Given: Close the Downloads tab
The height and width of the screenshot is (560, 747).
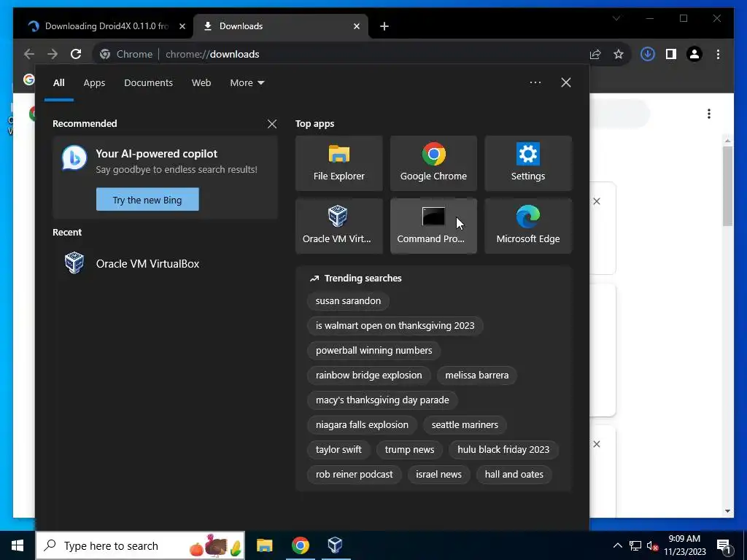Looking at the screenshot, I should [356, 26].
